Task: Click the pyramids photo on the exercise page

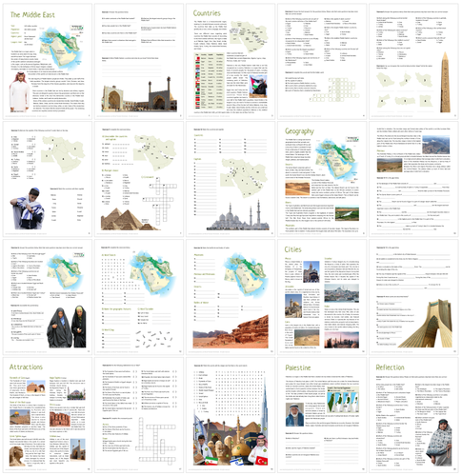Action: pyautogui.click(x=128, y=219)
